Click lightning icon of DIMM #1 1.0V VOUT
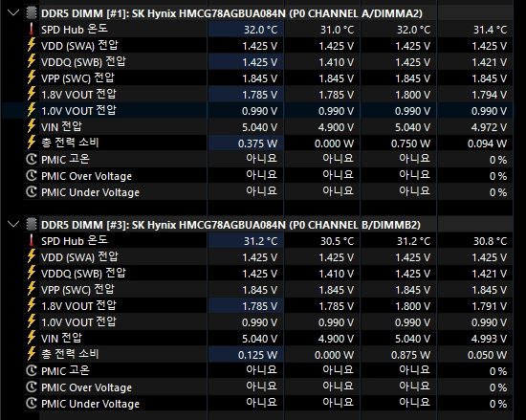The image size is (526, 420). [x=32, y=110]
